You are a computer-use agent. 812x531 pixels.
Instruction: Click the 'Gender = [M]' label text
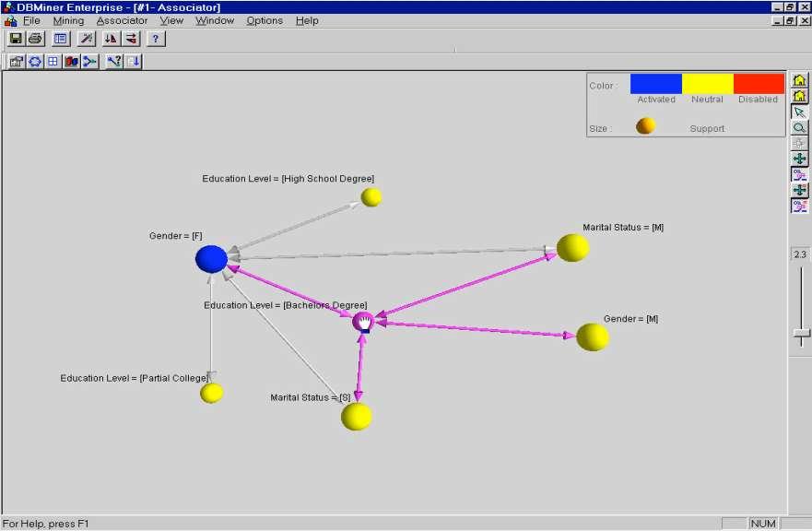[630, 319]
